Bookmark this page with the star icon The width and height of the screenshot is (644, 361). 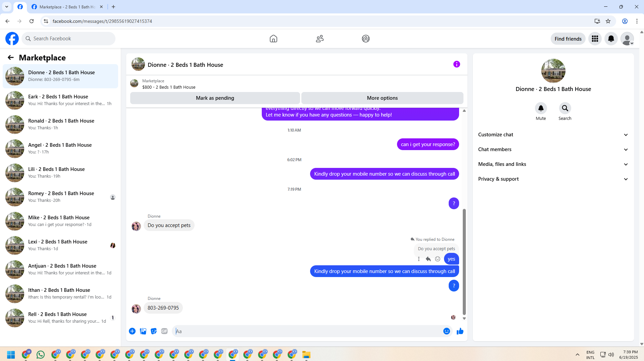tap(608, 21)
